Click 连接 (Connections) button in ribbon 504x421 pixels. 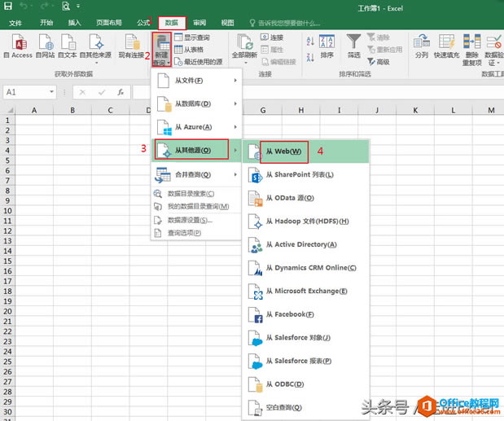point(272,37)
